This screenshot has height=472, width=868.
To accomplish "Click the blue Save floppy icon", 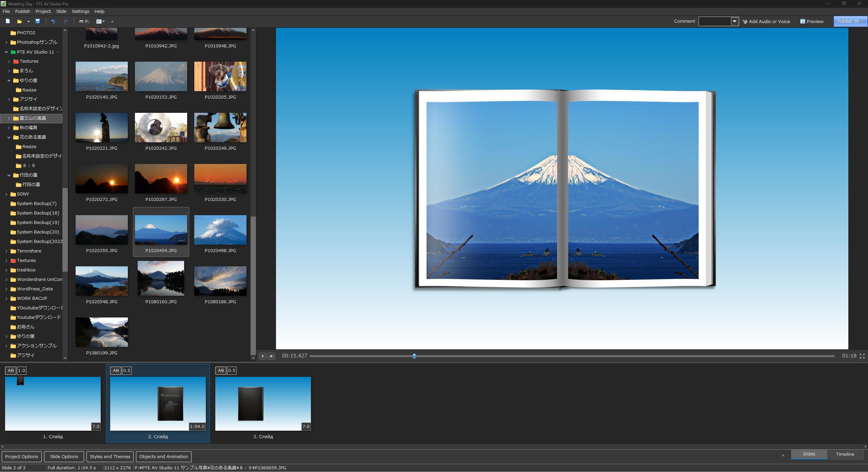I will click(x=38, y=21).
